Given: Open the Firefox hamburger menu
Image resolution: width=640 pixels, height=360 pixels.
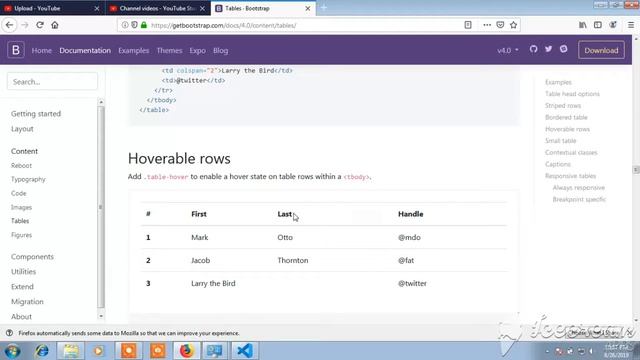Looking at the screenshot, I should coord(631,25).
